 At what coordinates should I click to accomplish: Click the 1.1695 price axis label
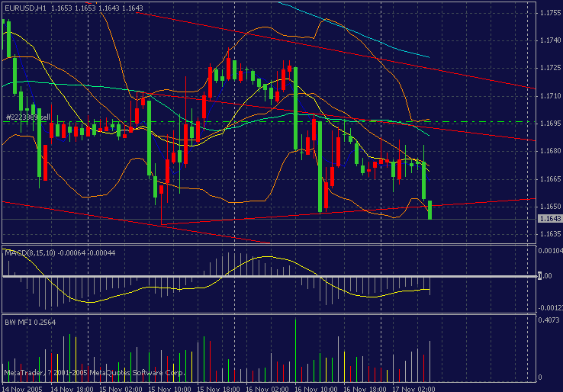click(550, 123)
